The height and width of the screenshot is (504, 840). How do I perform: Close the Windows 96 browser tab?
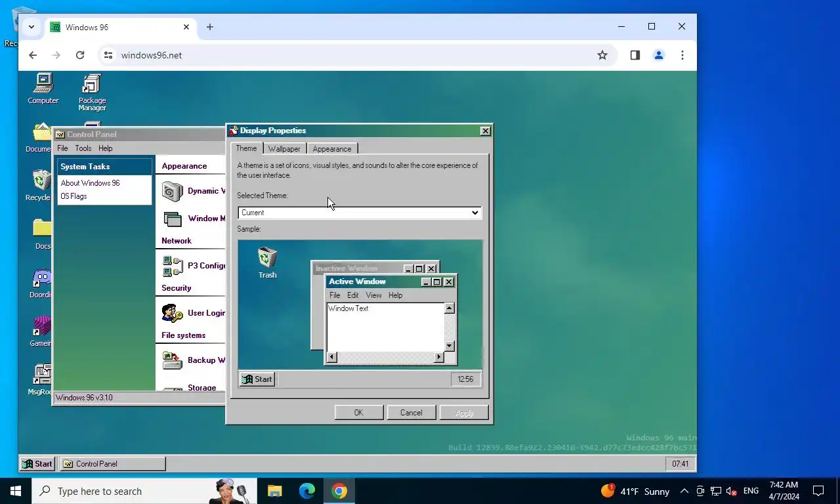186,27
